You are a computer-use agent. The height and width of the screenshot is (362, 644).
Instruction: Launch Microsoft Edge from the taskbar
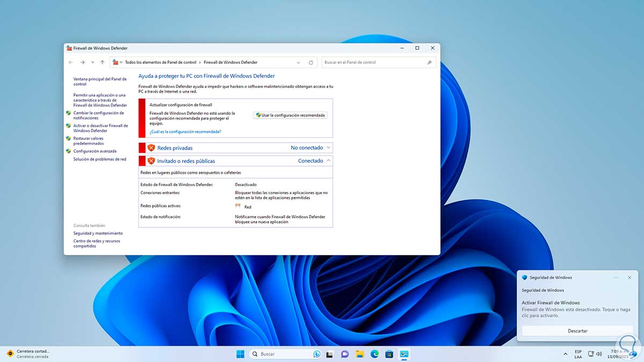[375, 354]
